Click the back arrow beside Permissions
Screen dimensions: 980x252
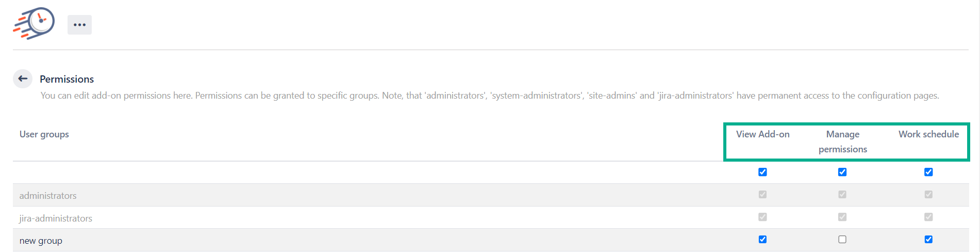pyautogui.click(x=23, y=78)
